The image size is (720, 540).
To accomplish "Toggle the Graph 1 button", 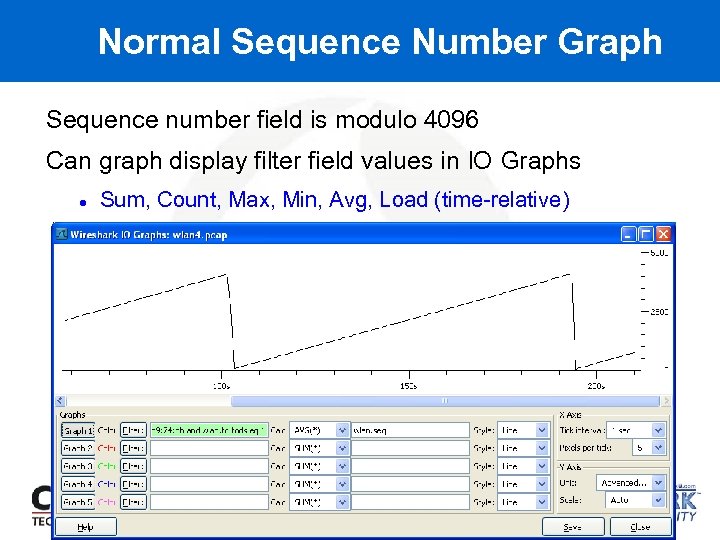I will click(x=78, y=430).
